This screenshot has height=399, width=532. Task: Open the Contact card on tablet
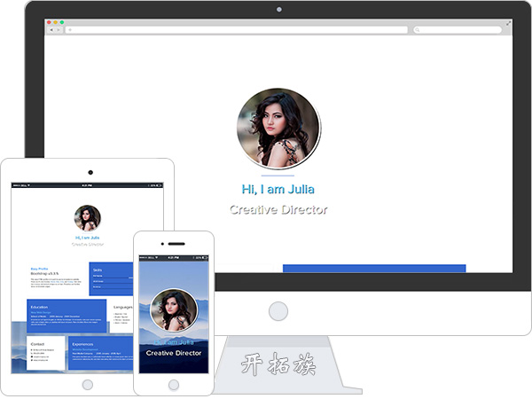(x=46, y=353)
